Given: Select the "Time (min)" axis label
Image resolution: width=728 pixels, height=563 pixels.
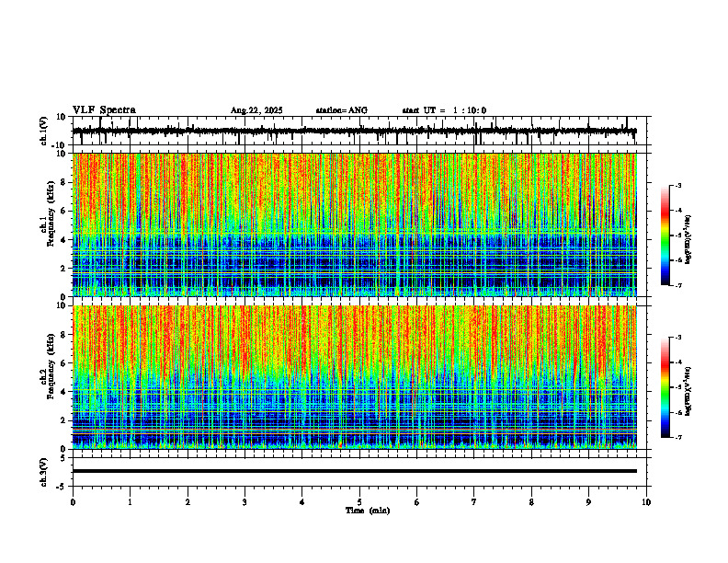Looking at the screenshot, I should 368,511.
